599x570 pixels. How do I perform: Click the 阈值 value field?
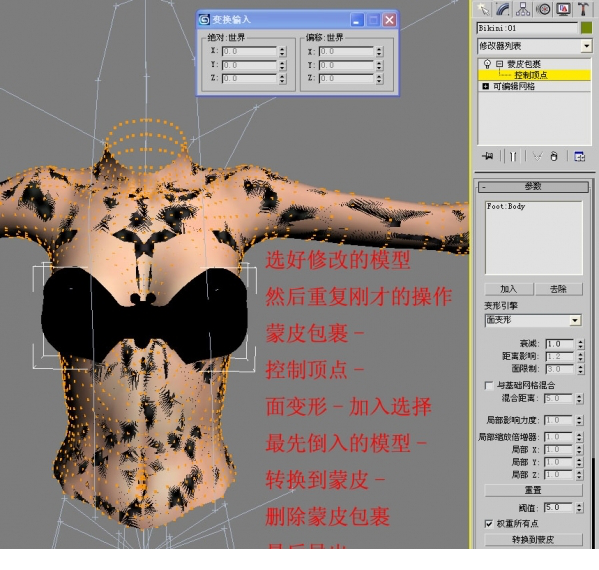pyautogui.click(x=558, y=507)
